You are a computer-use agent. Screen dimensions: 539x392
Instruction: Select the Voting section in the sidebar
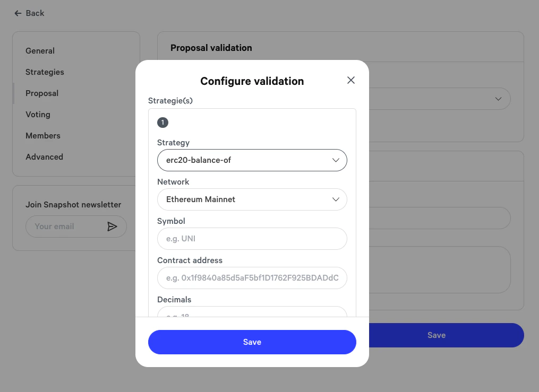(x=38, y=114)
